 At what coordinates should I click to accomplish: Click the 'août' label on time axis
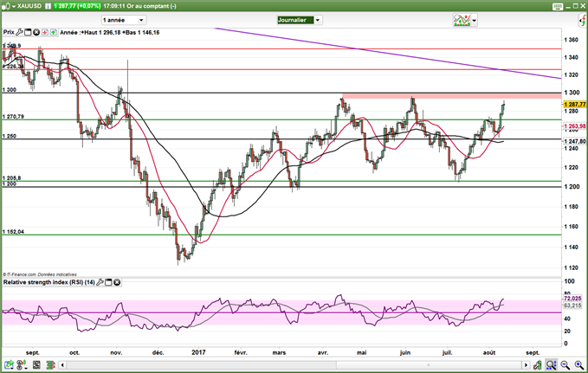coord(489,352)
